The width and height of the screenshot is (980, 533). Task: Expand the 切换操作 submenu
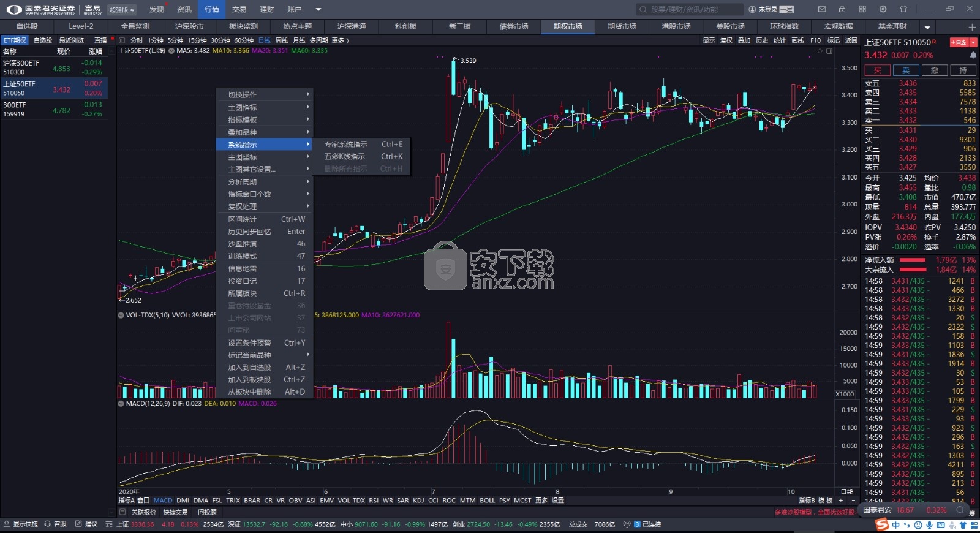pos(265,95)
